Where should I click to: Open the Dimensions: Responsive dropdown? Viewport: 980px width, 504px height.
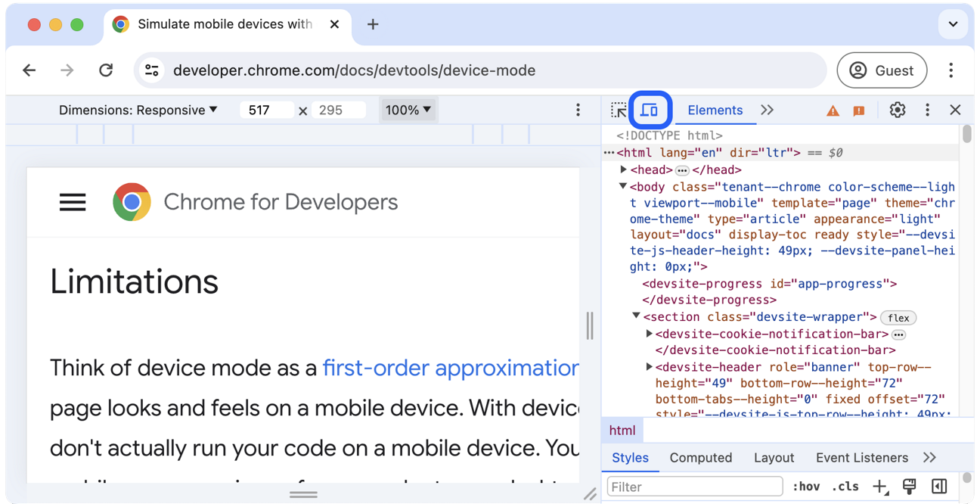(x=138, y=110)
